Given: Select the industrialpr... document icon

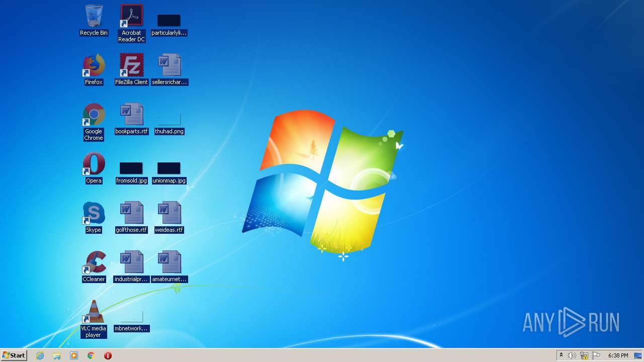Looking at the screenshot, I should pos(131,266).
